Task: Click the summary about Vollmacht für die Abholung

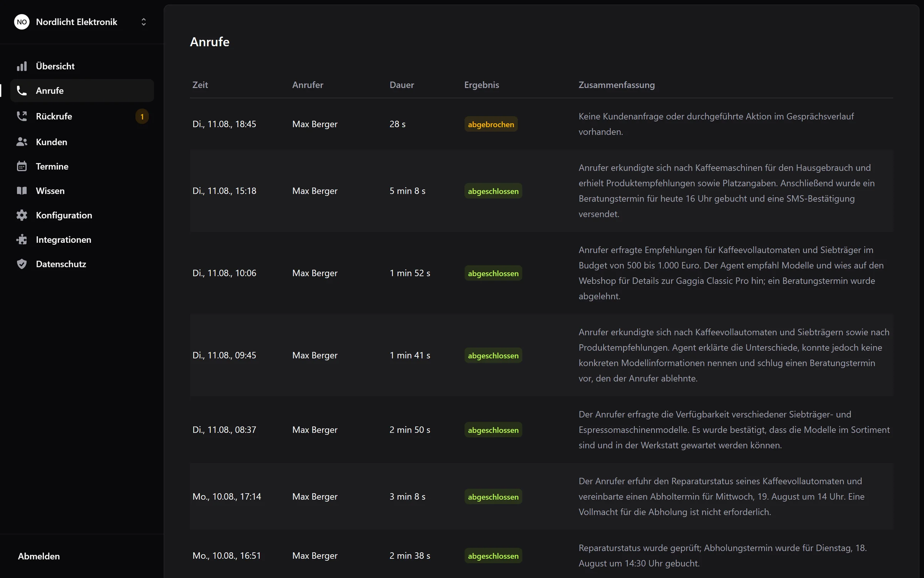Action: [721, 496]
